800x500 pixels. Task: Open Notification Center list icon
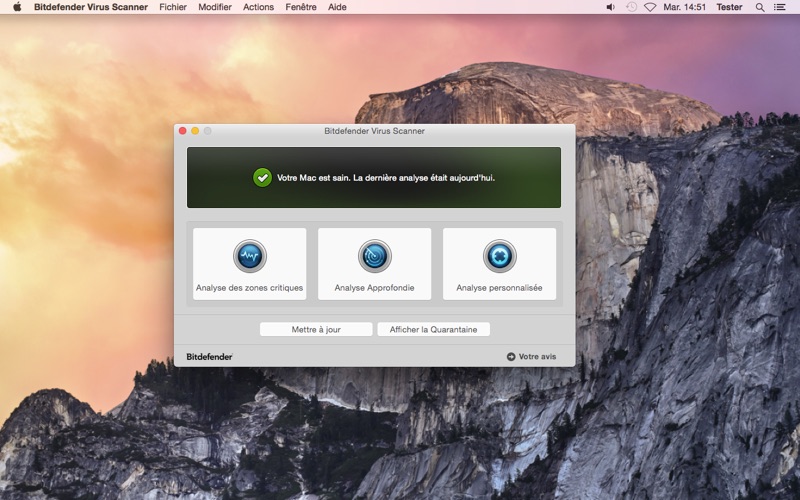tap(780, 7)
